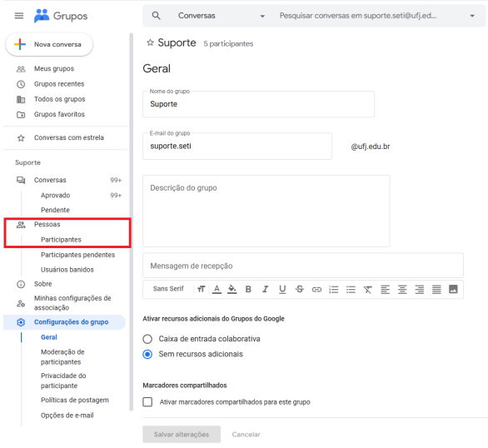The width and height of the screenshot is (488, 448).
Task: Insert a numbered list
Action: pos(334,290)
